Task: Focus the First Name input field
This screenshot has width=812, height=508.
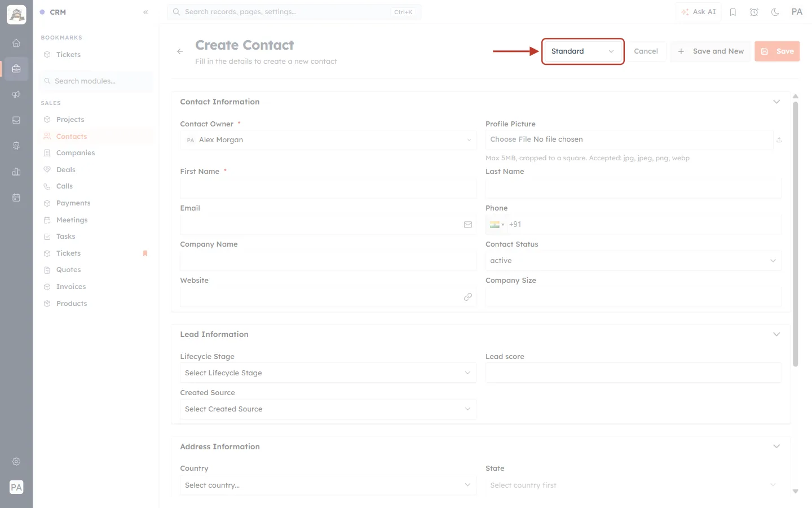Action: click(x=328, y=189)
